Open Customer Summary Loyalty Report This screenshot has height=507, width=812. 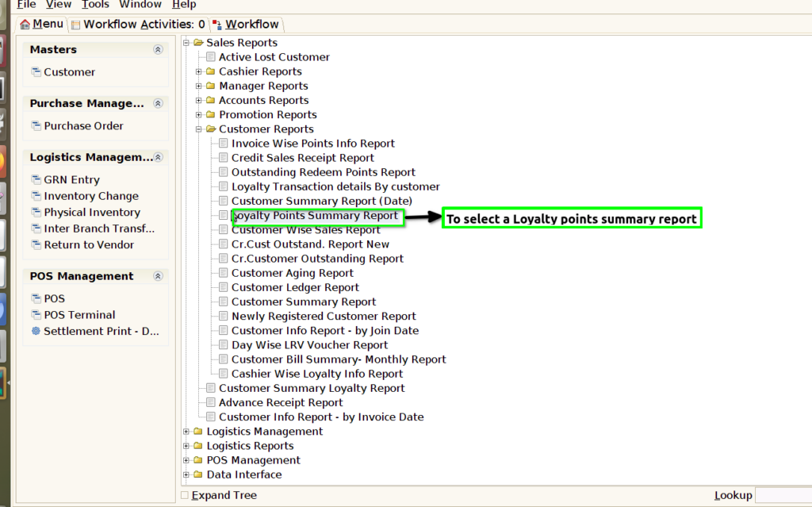point(312,388)
